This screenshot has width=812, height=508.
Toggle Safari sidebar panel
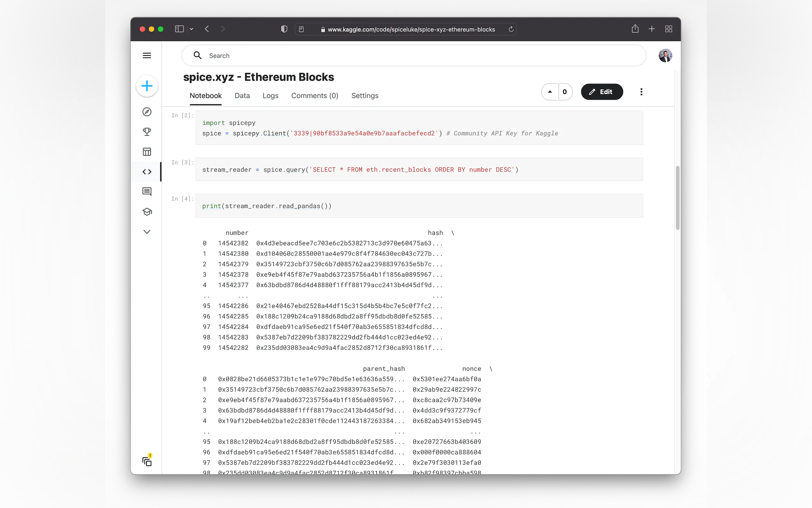click(x=179, y=29)
